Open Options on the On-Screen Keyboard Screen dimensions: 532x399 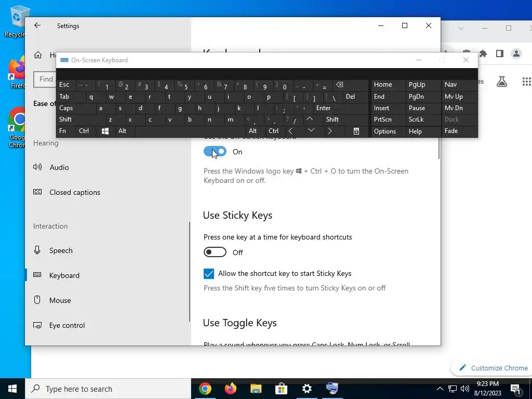pyautogui.click(x=388, y=131)
